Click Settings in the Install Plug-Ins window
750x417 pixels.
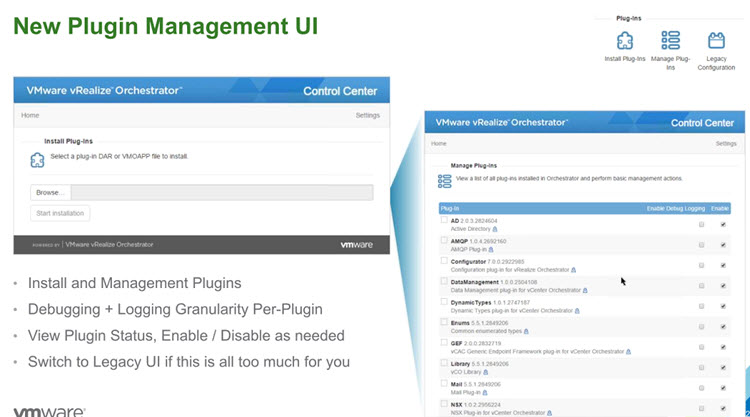367,115
